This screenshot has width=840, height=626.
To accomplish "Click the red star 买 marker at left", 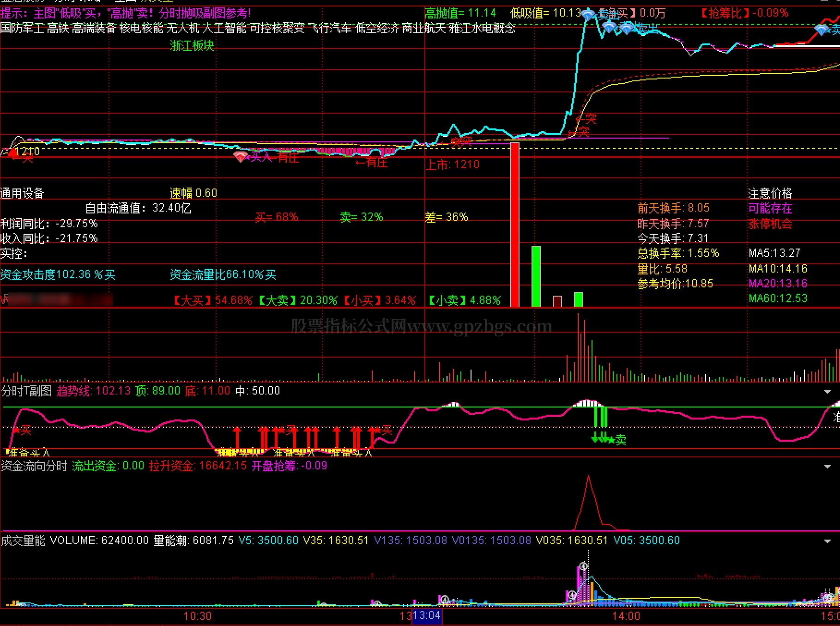I will click(x=16, y=431).
